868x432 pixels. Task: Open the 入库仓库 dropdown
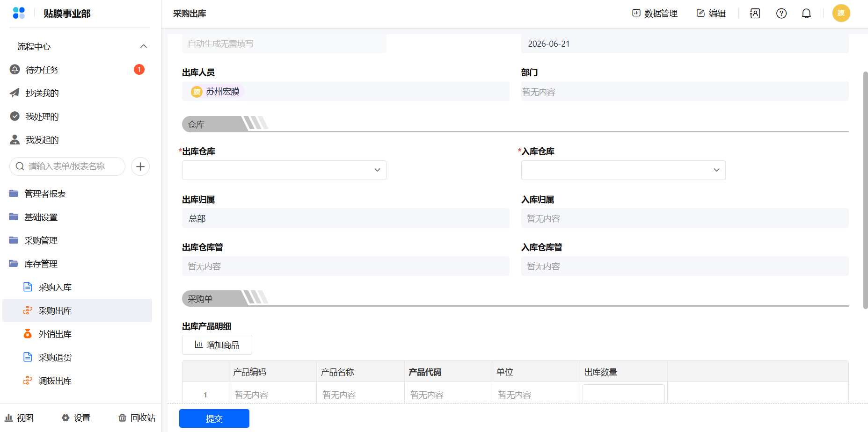click(x=623, y=170)
